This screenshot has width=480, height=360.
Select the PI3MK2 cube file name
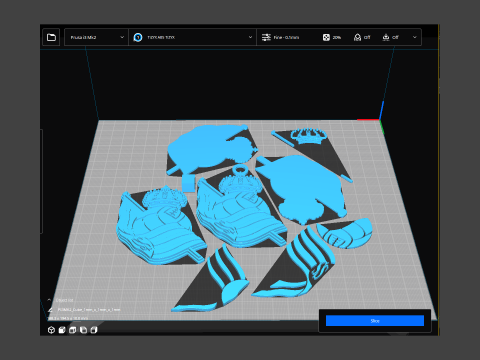[x=89, y=310]
